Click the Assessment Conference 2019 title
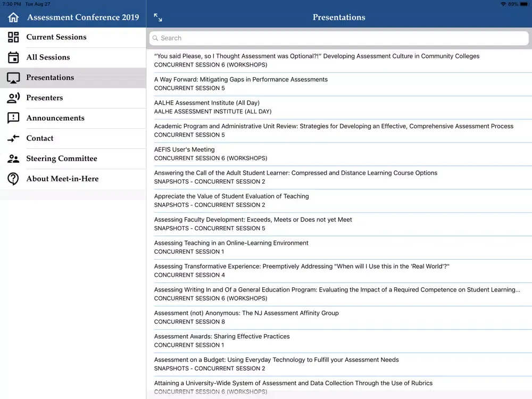The width and height of the screenshot is (532, 399). point(83,18)
